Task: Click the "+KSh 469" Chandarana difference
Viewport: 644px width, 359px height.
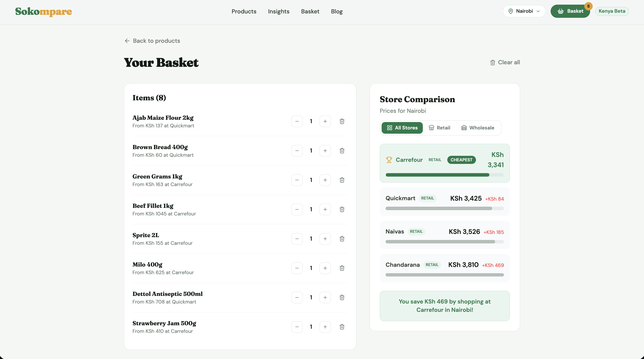Action: pyautogui.click(x=493, y=265)
